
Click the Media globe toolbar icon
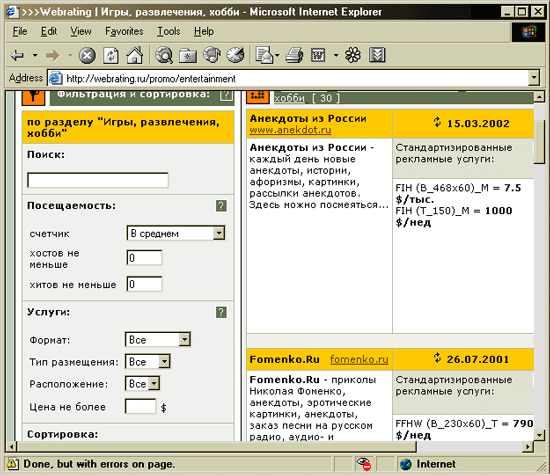click(x=212, y=55)
